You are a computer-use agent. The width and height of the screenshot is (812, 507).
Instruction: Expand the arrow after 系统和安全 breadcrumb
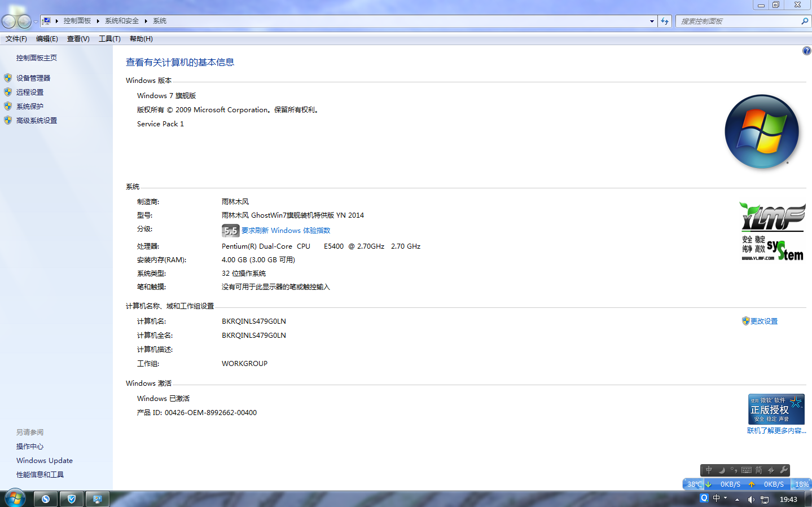[146, 21]
